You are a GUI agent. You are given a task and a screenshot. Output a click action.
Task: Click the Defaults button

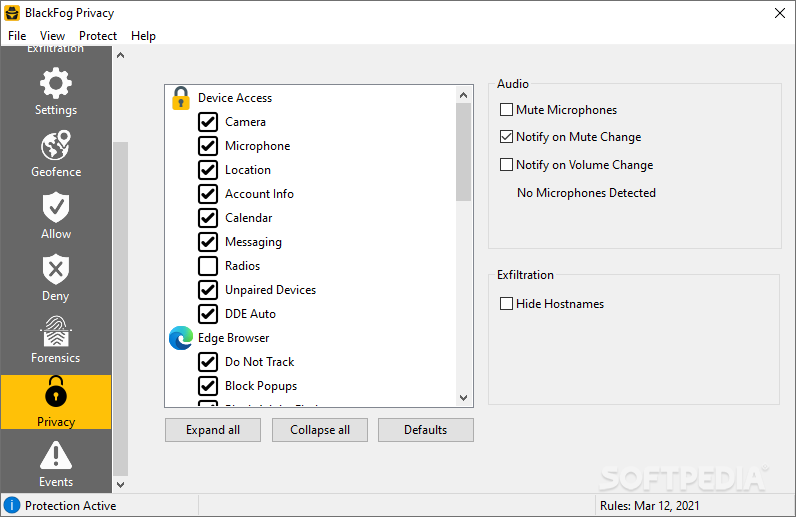pos(425,430)
